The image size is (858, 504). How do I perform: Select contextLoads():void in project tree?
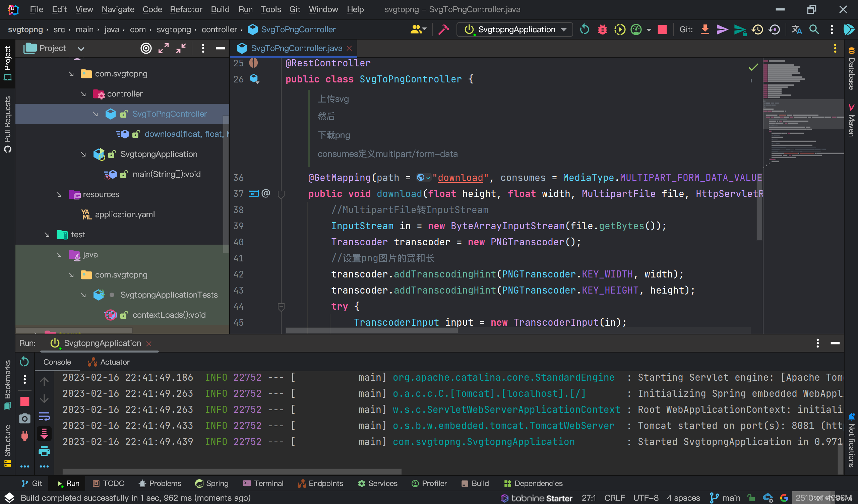coord(169,315)
